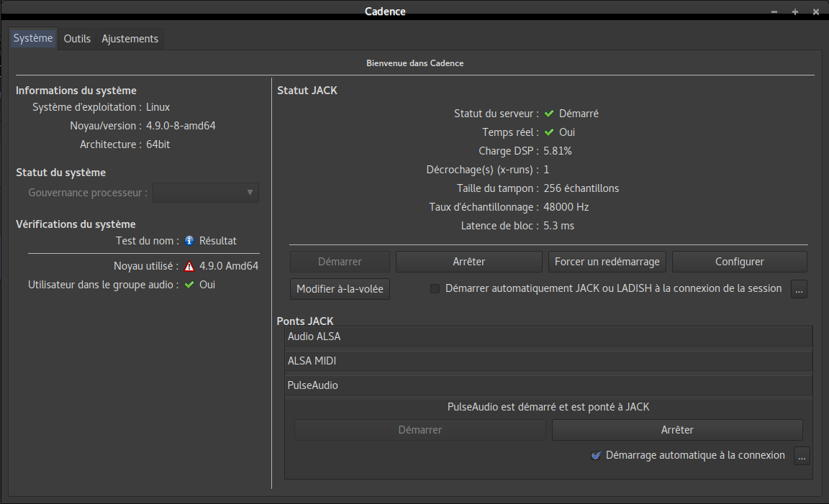Open the Gouvernance processeur dropdown
The height and width of the screenshot is (504, 829).
[x=206, y=193]
